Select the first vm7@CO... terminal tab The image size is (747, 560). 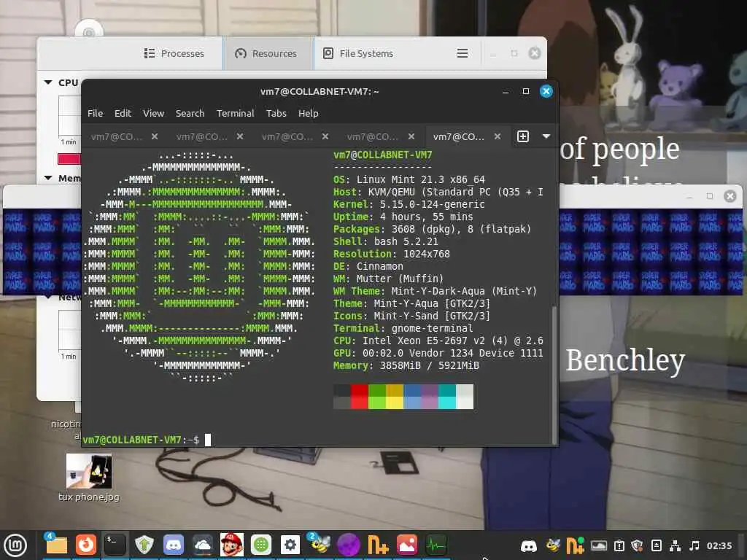pos(116,136)
